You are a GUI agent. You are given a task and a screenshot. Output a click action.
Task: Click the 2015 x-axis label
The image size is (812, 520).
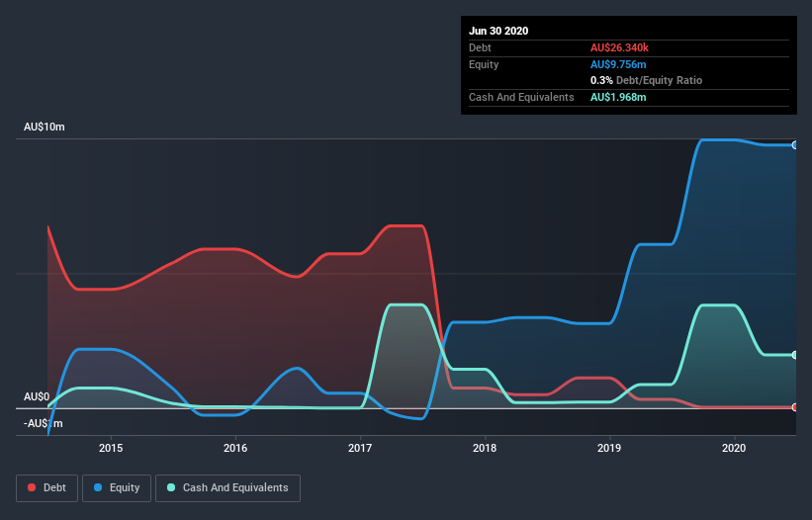tap(111, 448)
